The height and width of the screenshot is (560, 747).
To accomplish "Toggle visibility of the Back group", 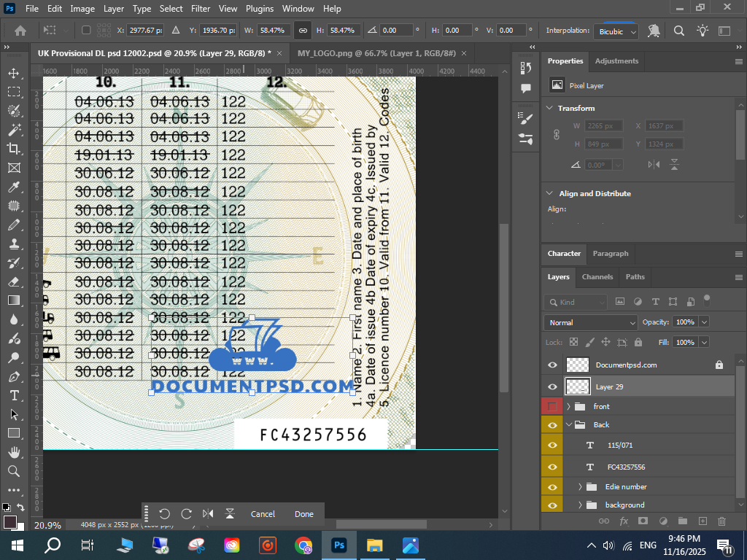I will tap(552, 424).
